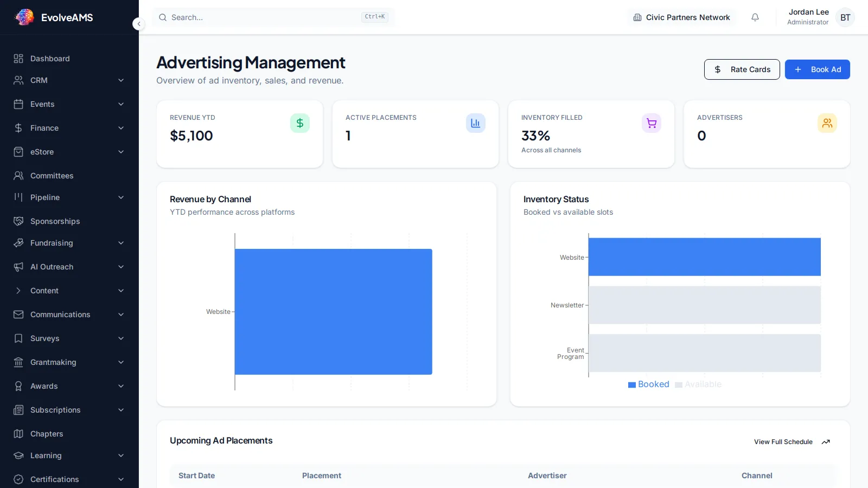Click the Advertiser column header
Viewport: 868px width, 488px height.
547,476
